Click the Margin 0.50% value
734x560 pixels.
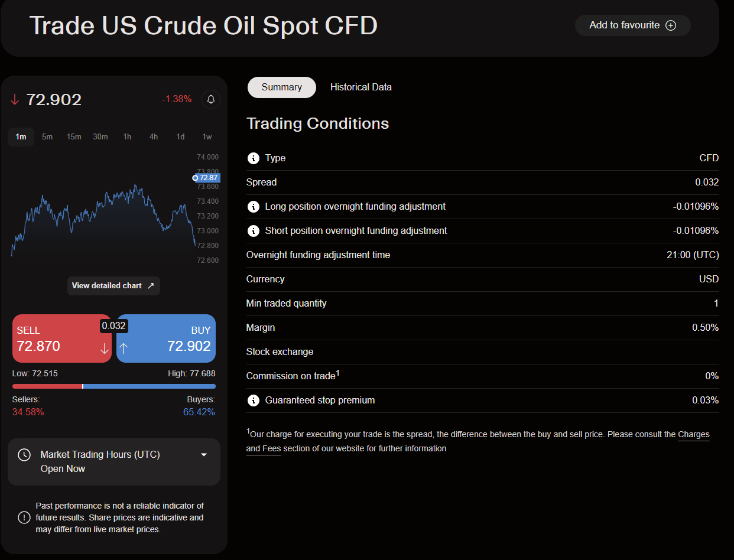tap(706, 328)
